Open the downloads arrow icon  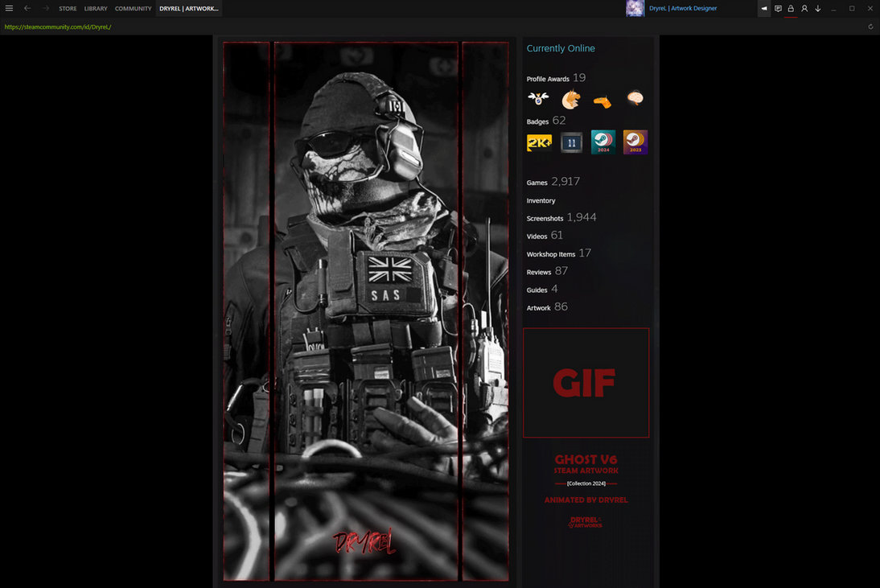click(x=818, y=8)
